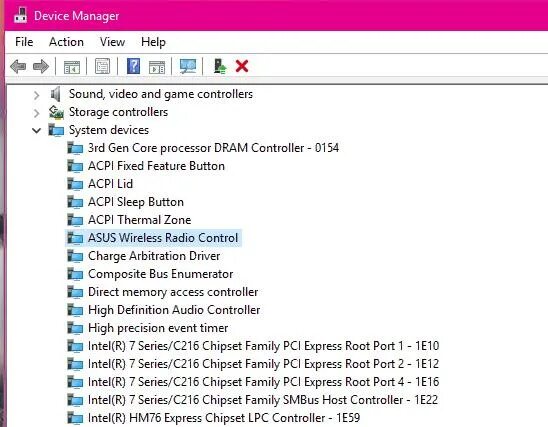Expand Sound, video and game controllers chevron
Image resolution: width=548 pixels, height=427 pixels.
point(36,95)
